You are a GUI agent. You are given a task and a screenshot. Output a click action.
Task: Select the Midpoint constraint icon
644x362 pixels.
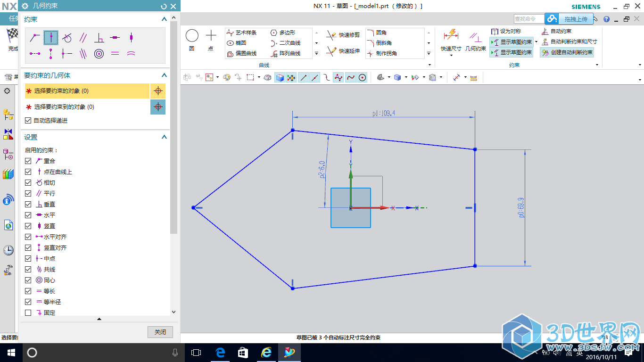tap(67, 54)
